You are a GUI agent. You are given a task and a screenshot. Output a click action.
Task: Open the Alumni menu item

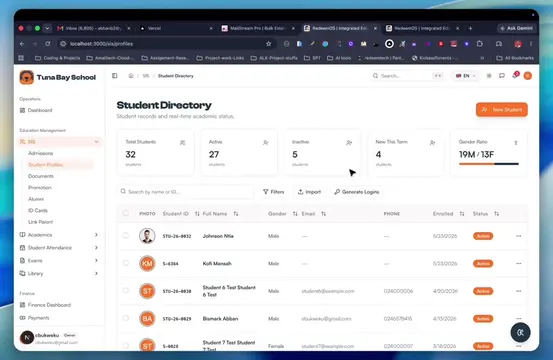(x=36, y=199)
